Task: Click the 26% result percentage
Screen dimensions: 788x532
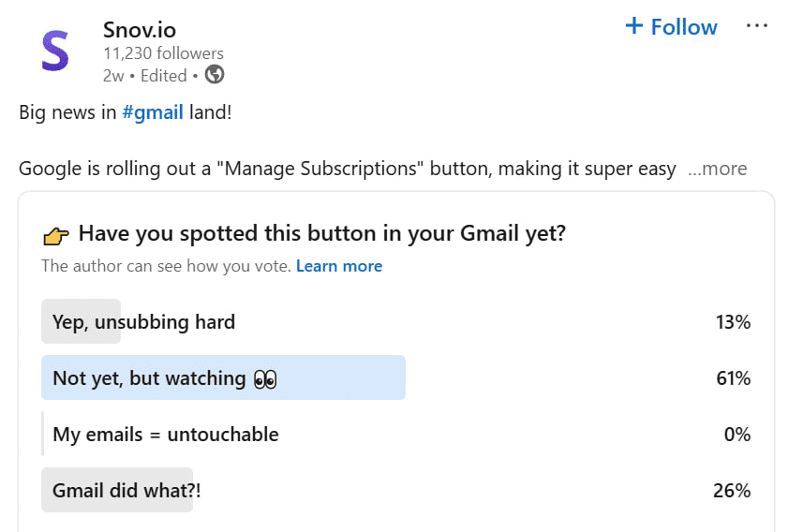Action: [732, 491]
